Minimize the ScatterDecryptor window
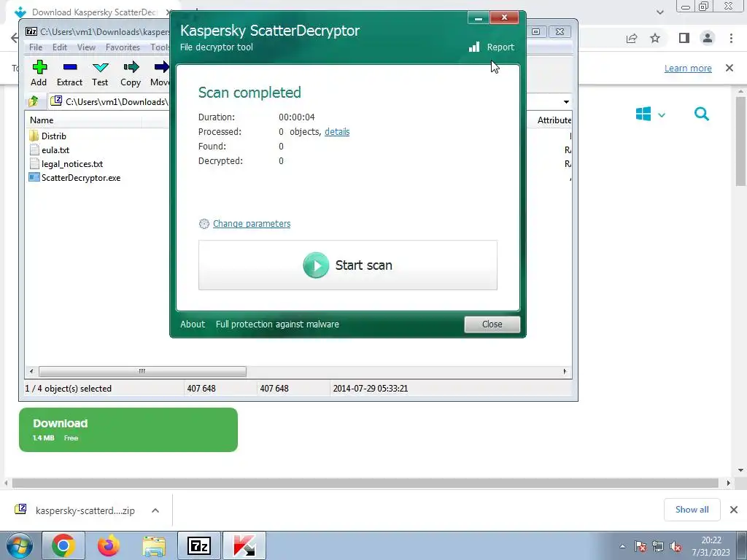Viewport: 747px width, 560px height. 479,18
